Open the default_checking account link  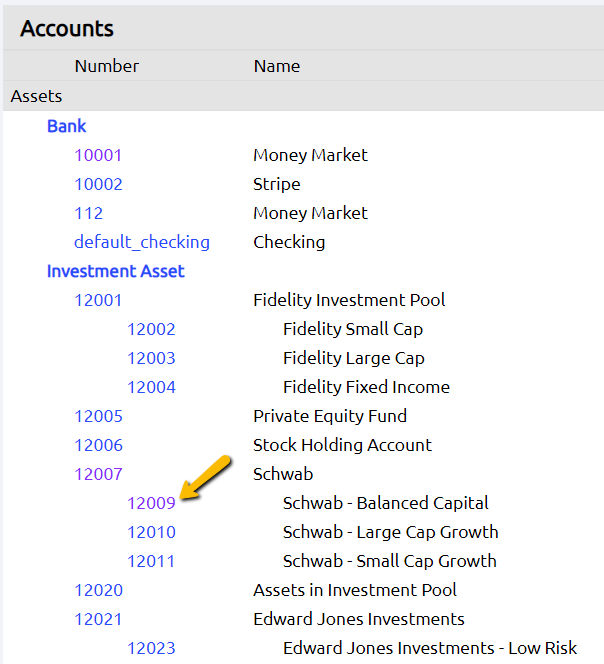[142, 242]
